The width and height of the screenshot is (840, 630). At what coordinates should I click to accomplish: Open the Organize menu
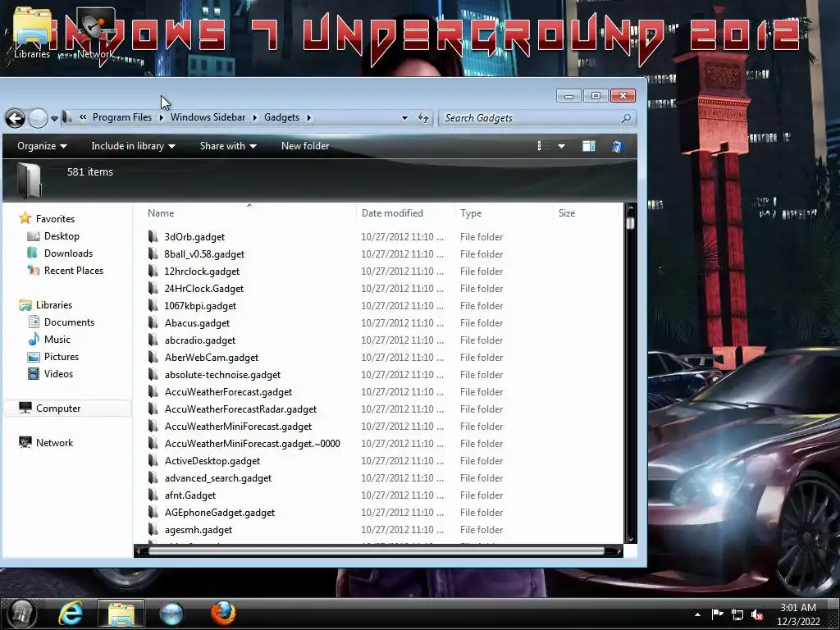click(x=42, y=146)
